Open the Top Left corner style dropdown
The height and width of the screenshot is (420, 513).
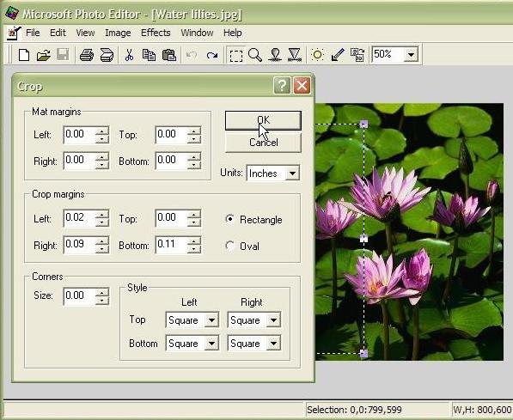pyautogui.click(x=192, y=320)
